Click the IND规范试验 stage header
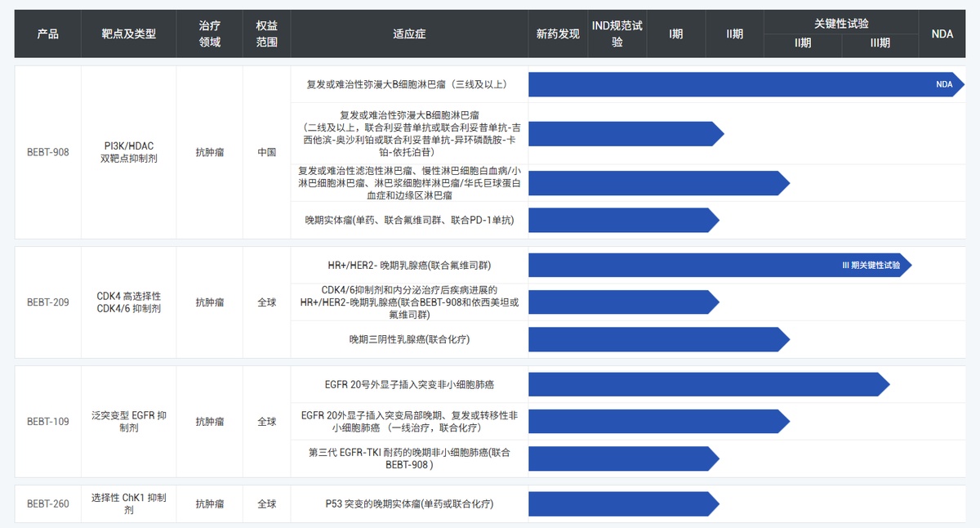The width and height of the screenshot is (980, 528). (617, 34)
